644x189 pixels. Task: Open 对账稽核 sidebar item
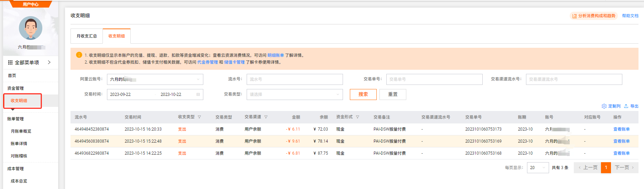pos(19,156)
